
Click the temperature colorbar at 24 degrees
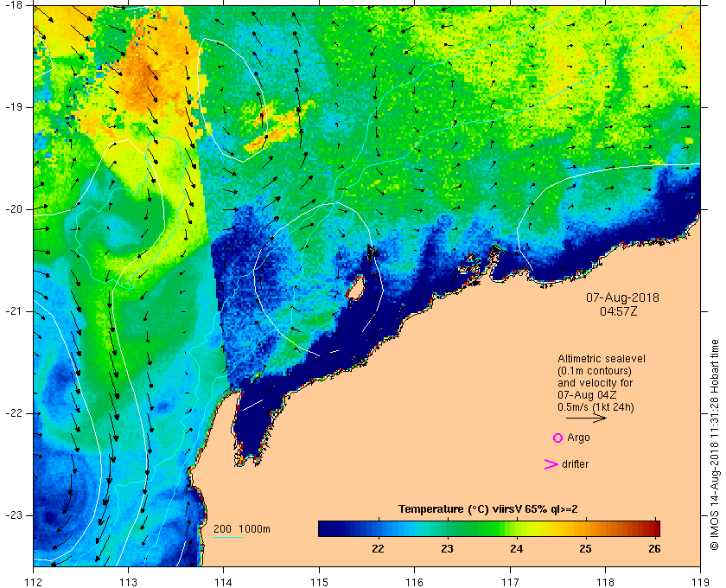[x=517, y=528]
